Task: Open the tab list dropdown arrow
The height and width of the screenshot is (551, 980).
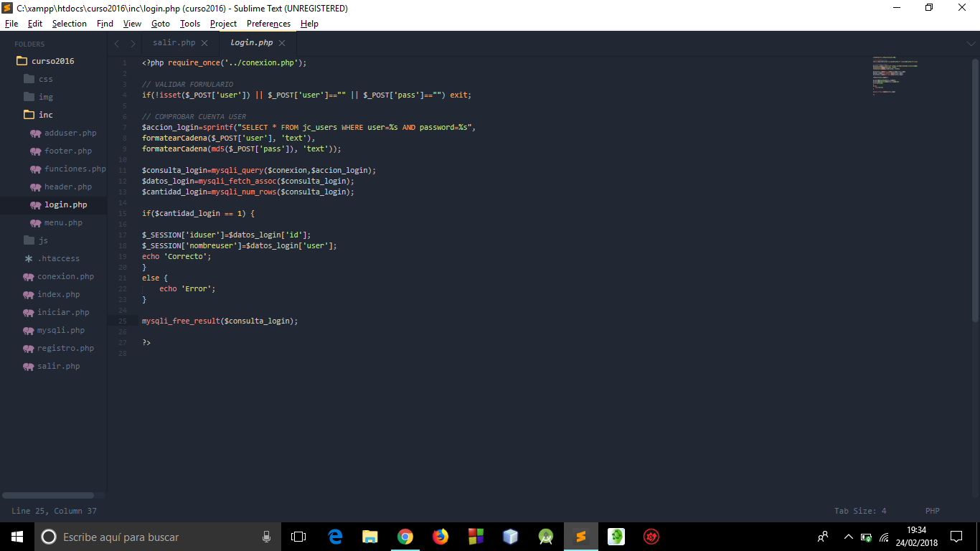Action: (971, 43)
